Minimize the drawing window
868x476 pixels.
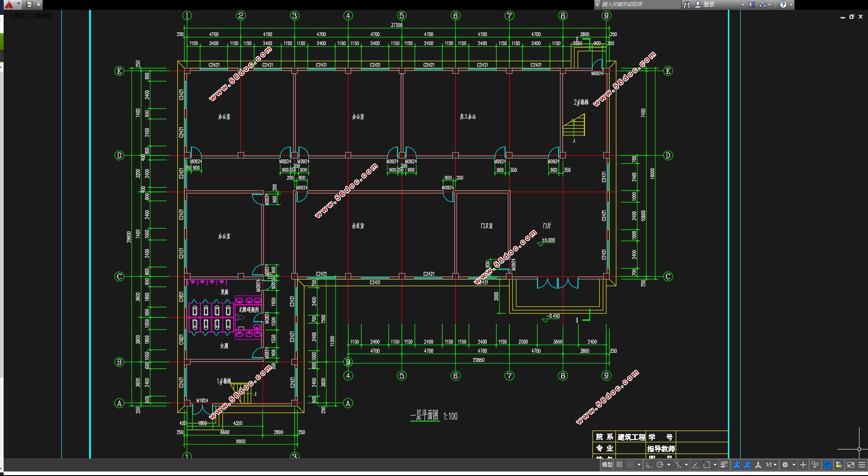click(842, 17)
